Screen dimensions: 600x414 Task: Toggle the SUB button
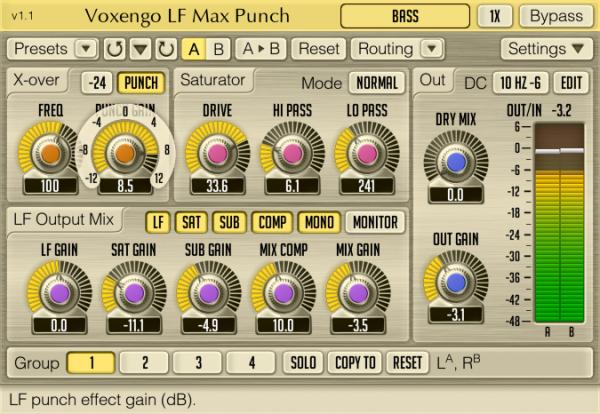tap(229, 222)
